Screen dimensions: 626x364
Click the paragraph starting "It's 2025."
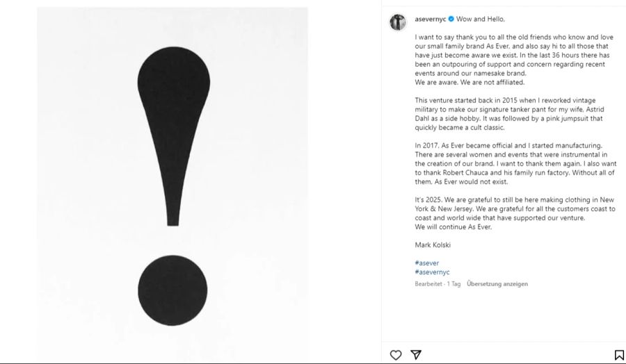click(x=515, y=208)
